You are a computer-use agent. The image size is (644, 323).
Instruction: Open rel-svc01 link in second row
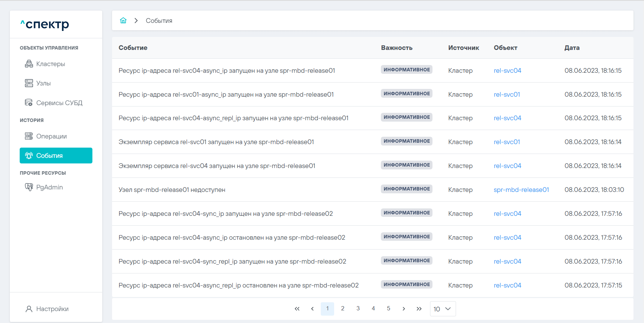[x=507, y=95]
